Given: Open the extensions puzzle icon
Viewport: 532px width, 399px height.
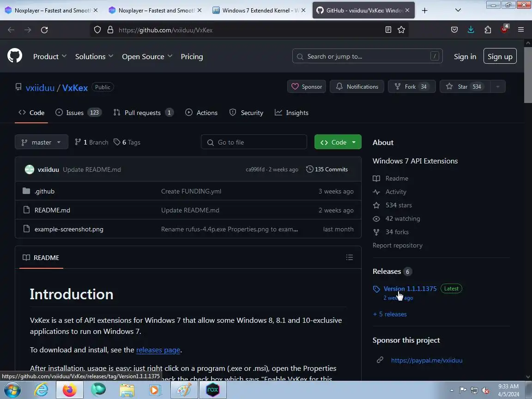Looking at the screenshot, I should pyautogui.click(x=488, y=30).
